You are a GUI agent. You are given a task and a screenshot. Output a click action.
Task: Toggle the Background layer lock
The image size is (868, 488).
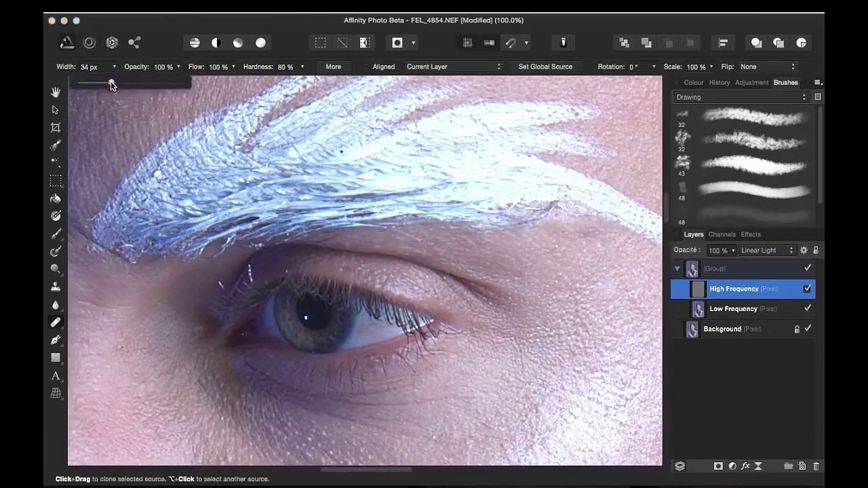[797, 329]
